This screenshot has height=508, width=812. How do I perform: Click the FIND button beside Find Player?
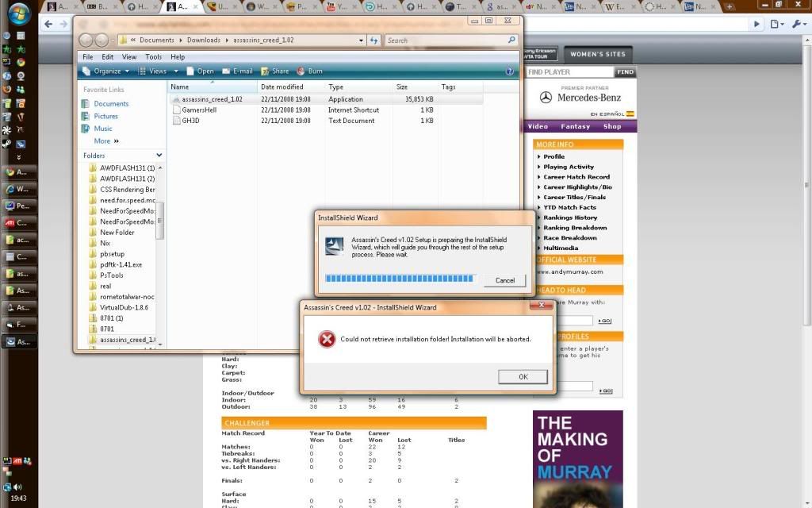click(x=625, y=72)
